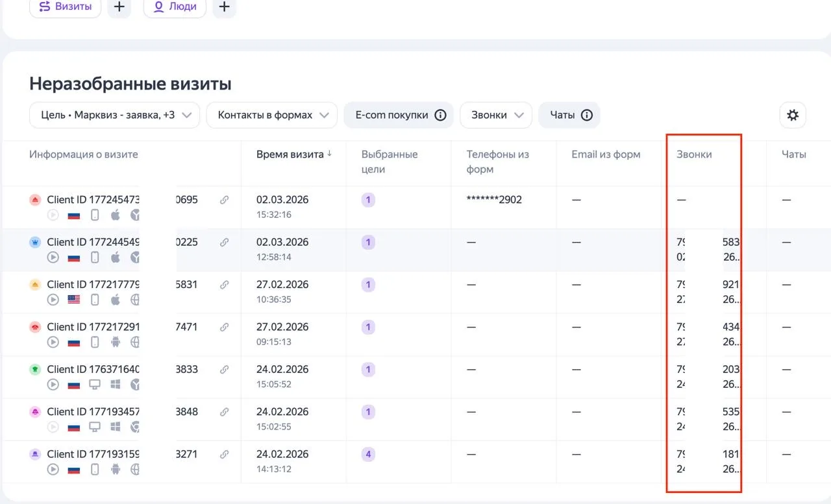The image size is (831, 504).
Task: Click the desktop monitor icon in the 15:05:52 visit
Action: point(95,385)
